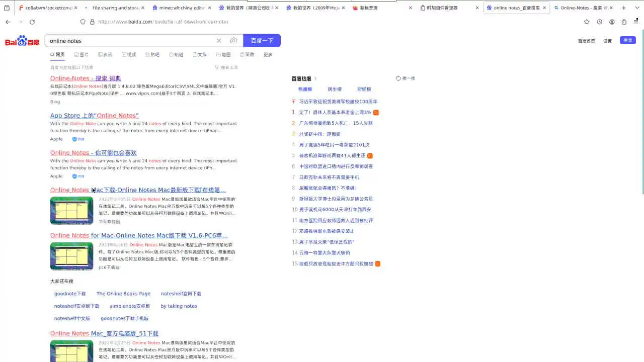Open Firefox View icon at tab bar start

coord(7,8)
